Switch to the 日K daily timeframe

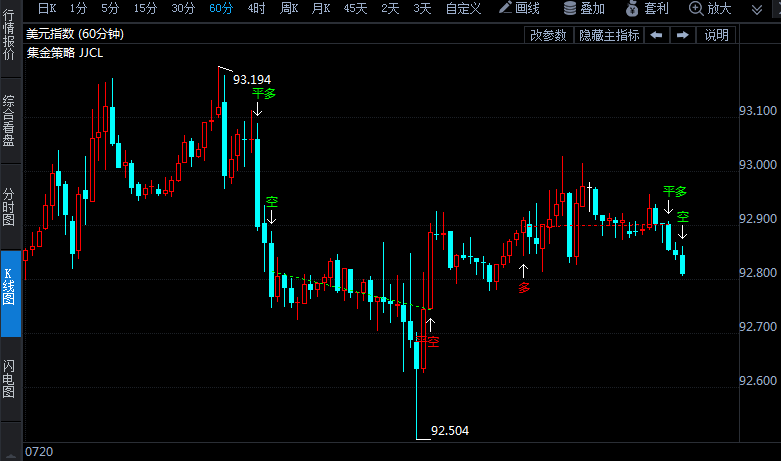point(47,8)
